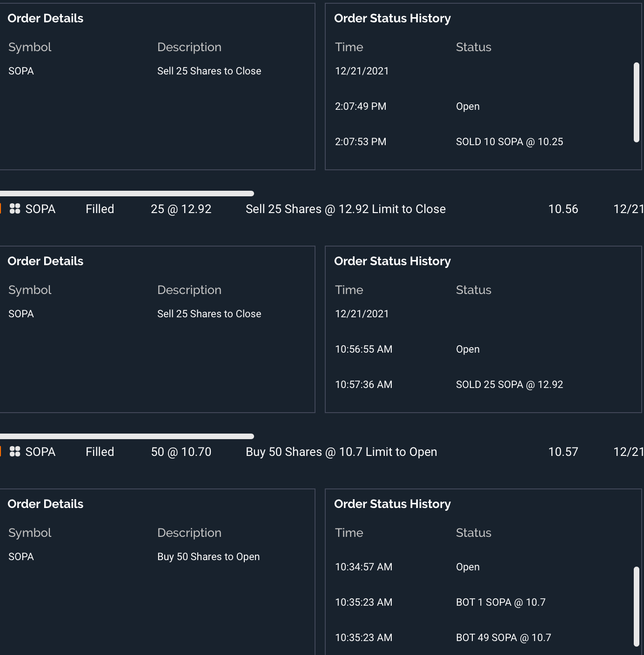Click the SOPA symbol in the 10.70 order row
This screenshot has height=655, width=644.
tap(40, 452)
